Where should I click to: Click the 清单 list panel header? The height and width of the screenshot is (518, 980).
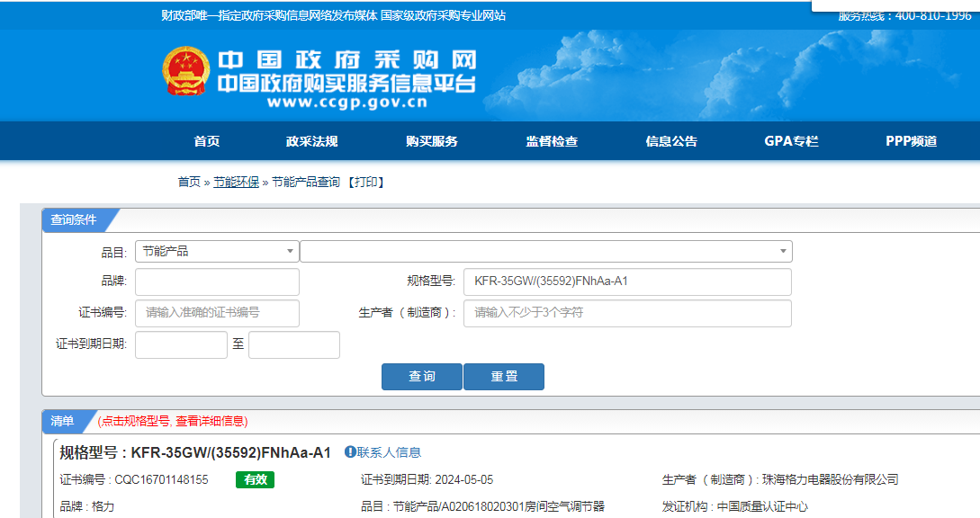pyautogui.click(x=62, y=421)
